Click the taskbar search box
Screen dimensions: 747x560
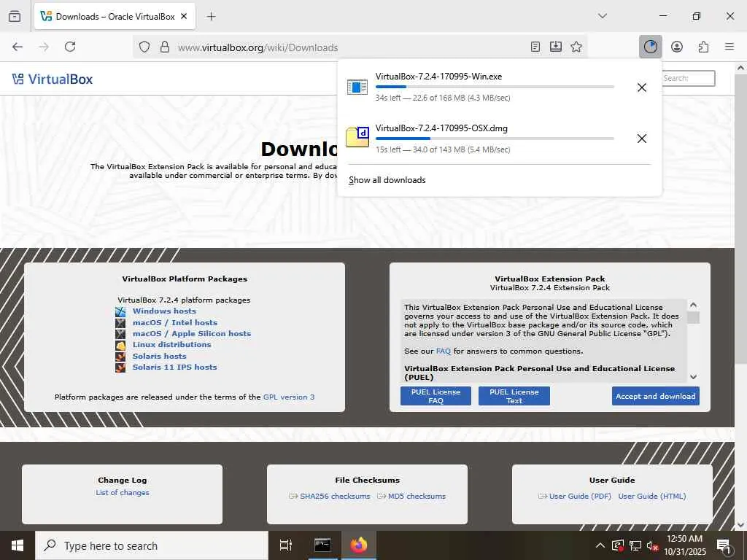pyautogui.click(x=152, y=545)
